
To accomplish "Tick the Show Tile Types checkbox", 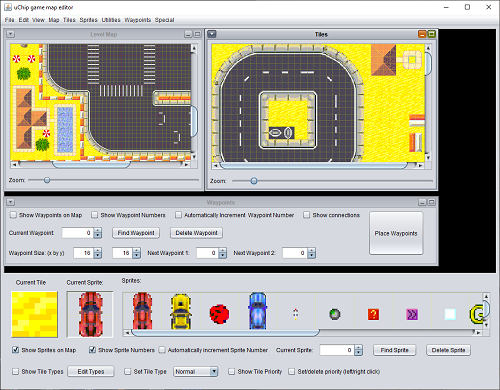I will pos(15,371).
